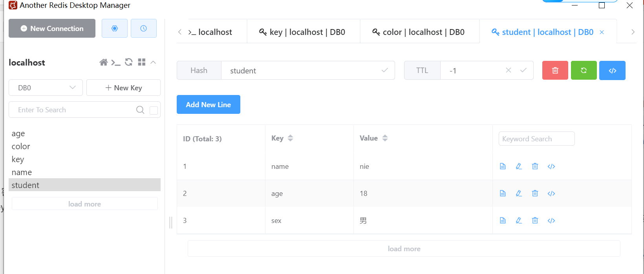Open the Redis console icon for localhost

(x=116, y=62)
